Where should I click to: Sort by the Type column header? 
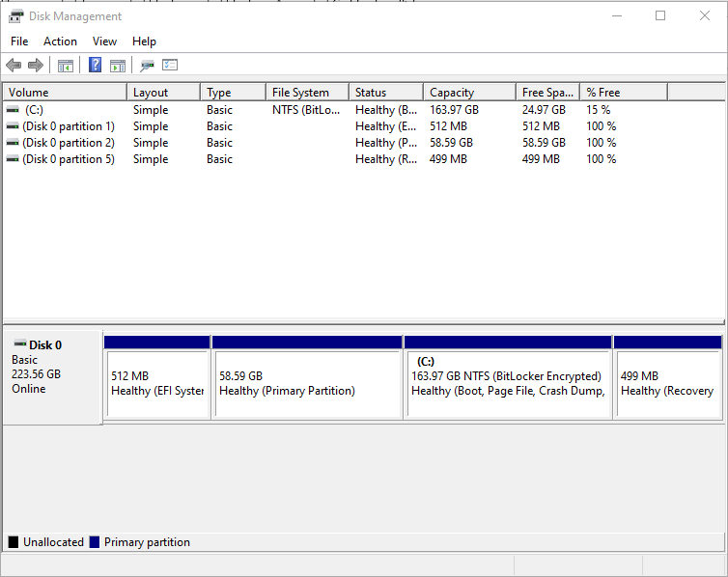coord(234,93)
